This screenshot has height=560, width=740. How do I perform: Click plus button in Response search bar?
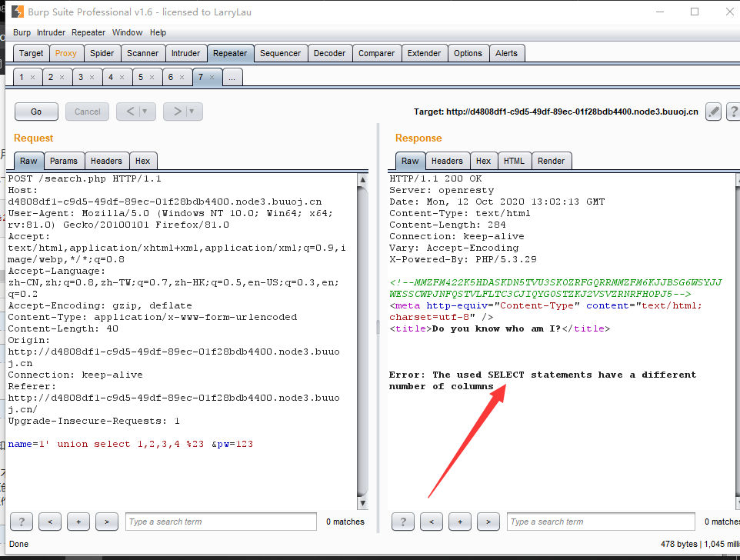460,522
